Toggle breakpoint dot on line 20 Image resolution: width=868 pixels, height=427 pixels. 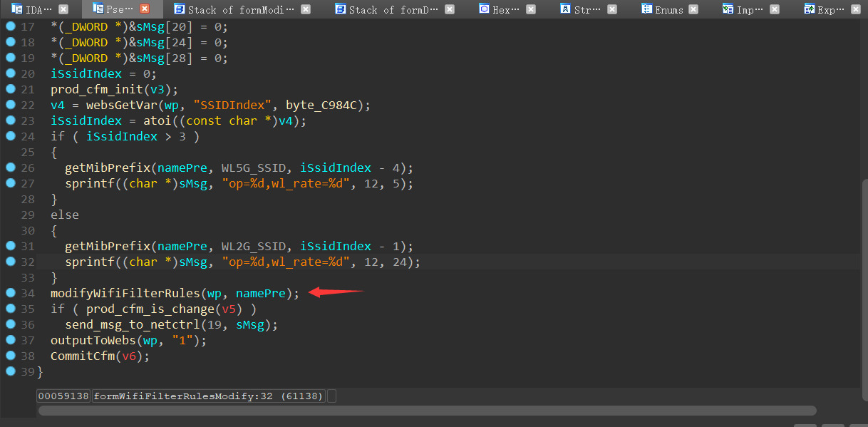coord(10,73)
